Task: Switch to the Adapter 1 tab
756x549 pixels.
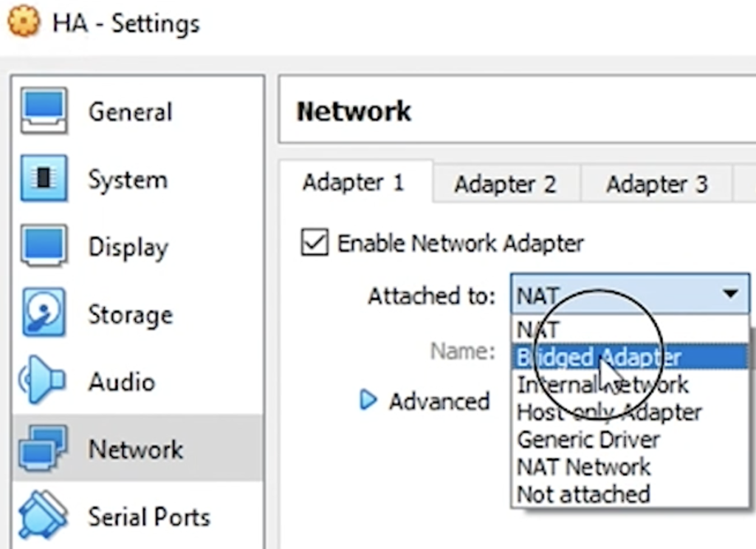Action: pyautogui.click(x=355, y=183)
